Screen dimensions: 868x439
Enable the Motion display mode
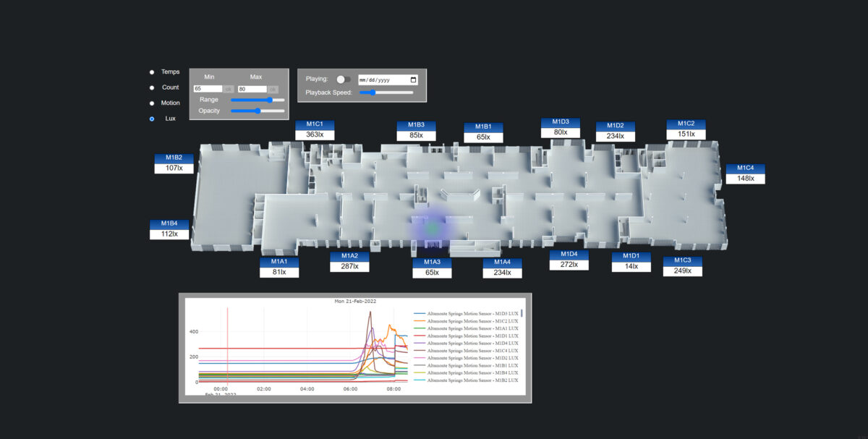click(151, 103)
